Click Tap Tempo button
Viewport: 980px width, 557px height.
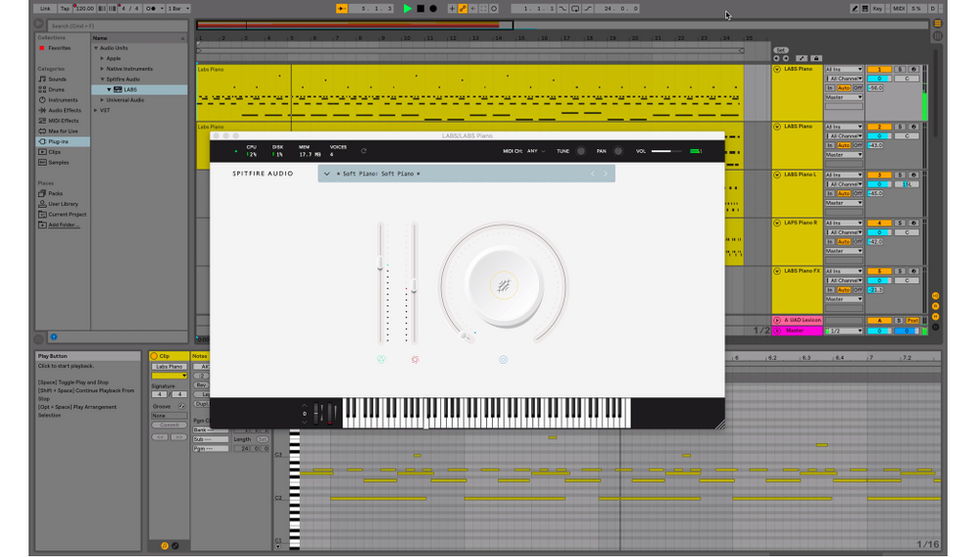65,9
